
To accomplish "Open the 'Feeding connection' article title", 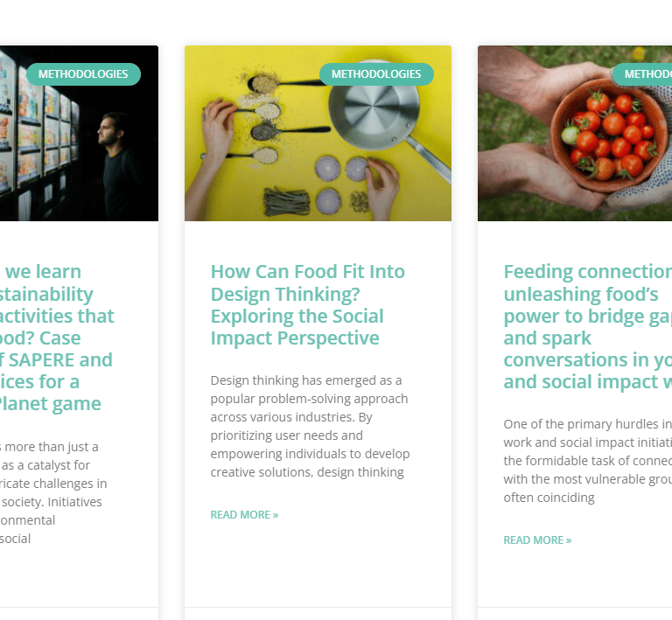I will pos(587,326).
